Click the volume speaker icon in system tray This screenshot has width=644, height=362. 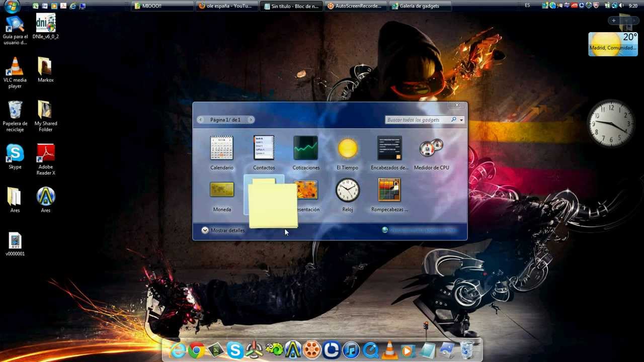(x=621, y=6)
